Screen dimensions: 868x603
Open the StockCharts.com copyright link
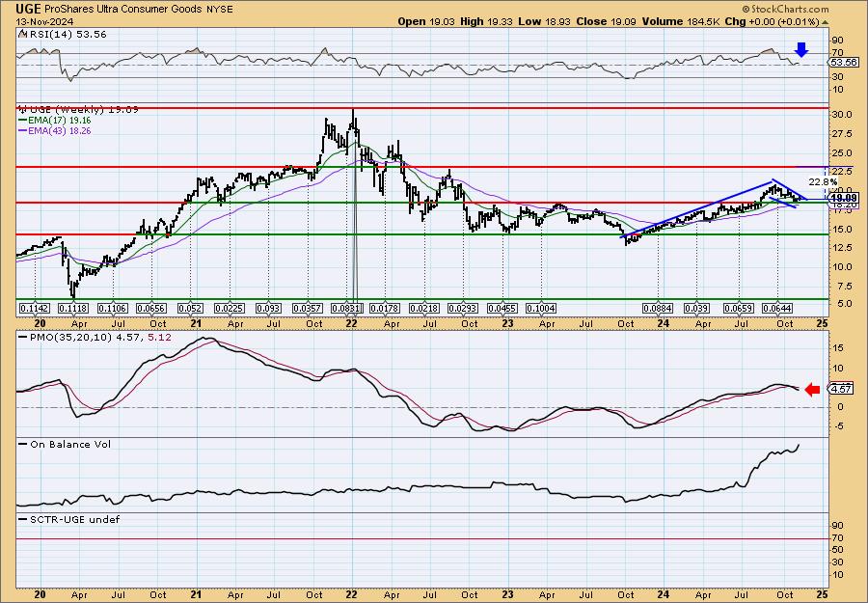click(x=785, y=9)
